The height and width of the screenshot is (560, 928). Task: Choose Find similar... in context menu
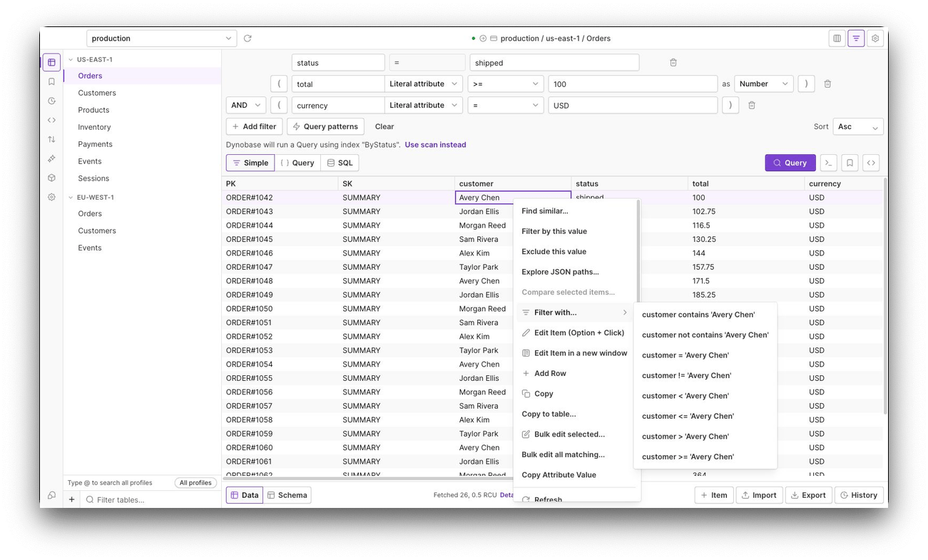tap(575, 211)
